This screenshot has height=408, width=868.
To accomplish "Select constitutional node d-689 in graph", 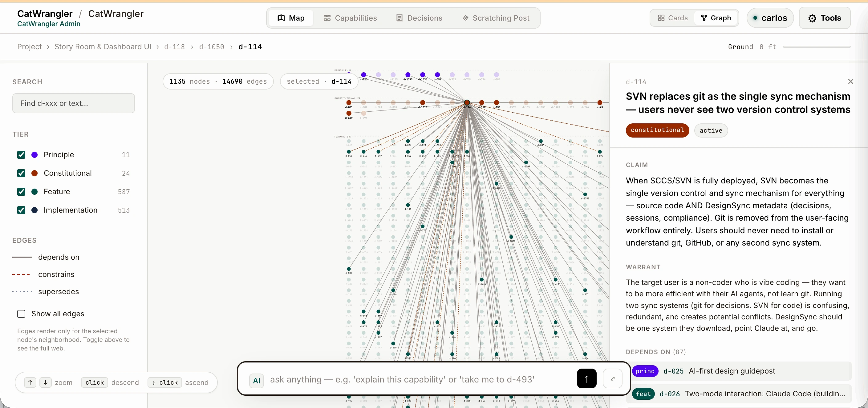I will pos(349,114).
